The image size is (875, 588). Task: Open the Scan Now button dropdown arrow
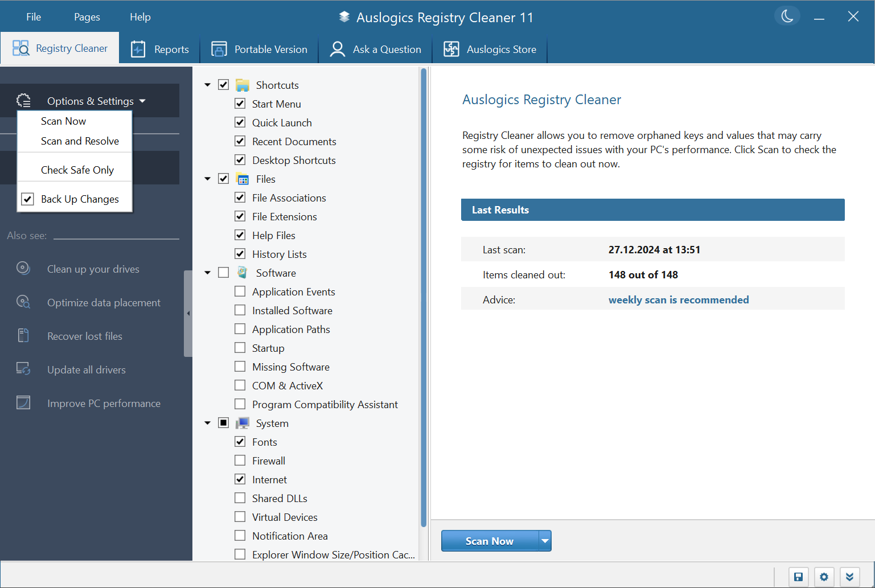(545, 541)
